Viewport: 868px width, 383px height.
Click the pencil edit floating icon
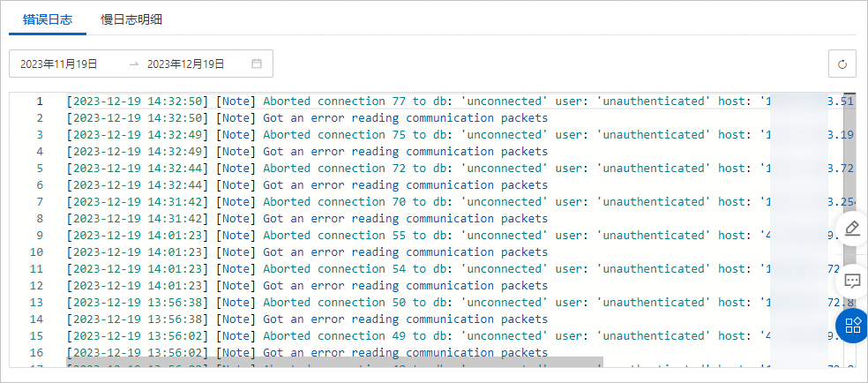click(851, 229)
